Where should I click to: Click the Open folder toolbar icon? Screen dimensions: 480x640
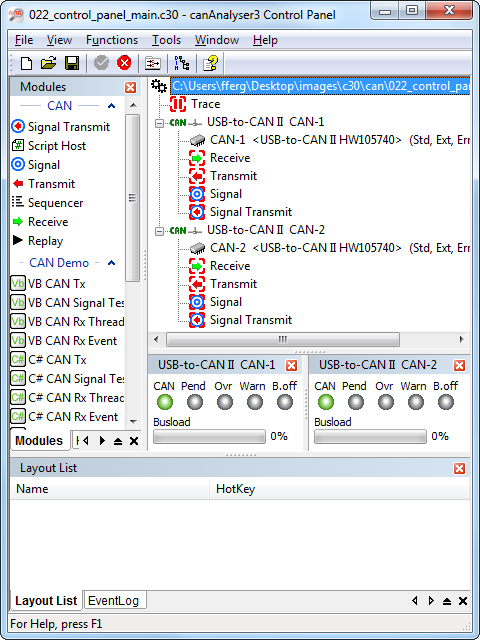[49, 63]
